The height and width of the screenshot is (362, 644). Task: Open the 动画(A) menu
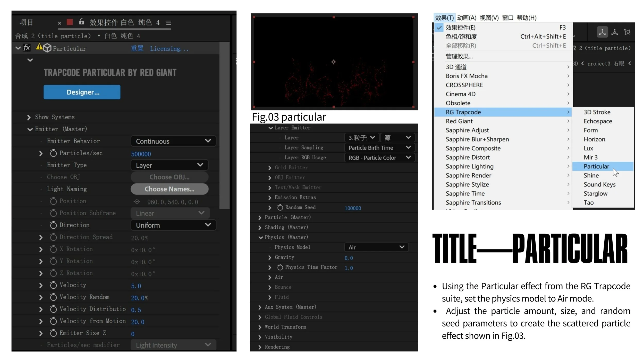click(x=467, y=18)
